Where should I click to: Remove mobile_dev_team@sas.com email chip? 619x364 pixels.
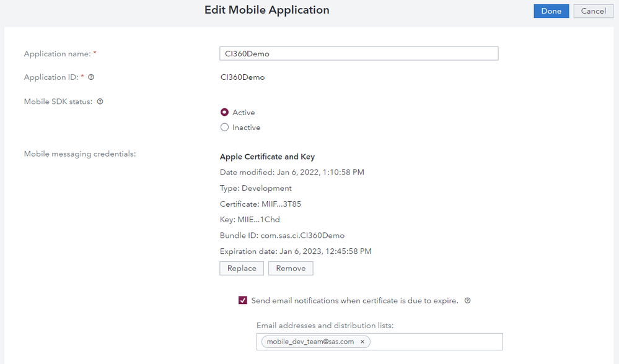[362, 342]
